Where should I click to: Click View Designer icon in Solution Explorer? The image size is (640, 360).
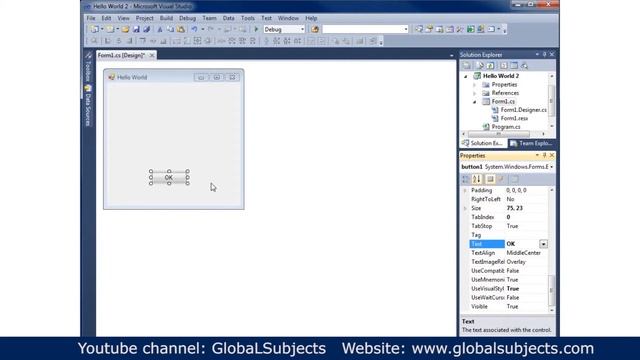(514, 65)
